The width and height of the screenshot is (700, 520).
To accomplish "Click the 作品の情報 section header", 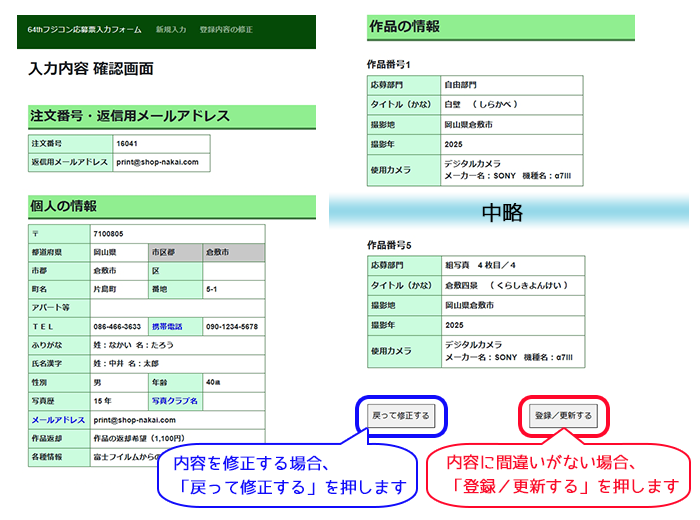I will tap(500, 27).
